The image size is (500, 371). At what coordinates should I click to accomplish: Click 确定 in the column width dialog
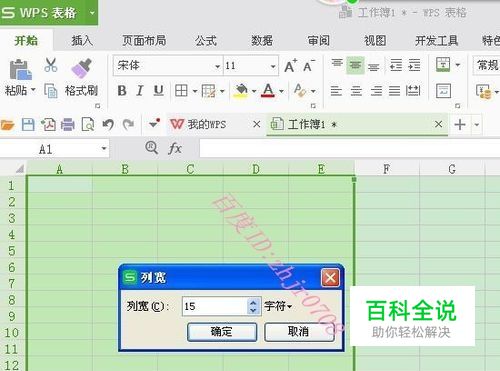coord(222,332)
